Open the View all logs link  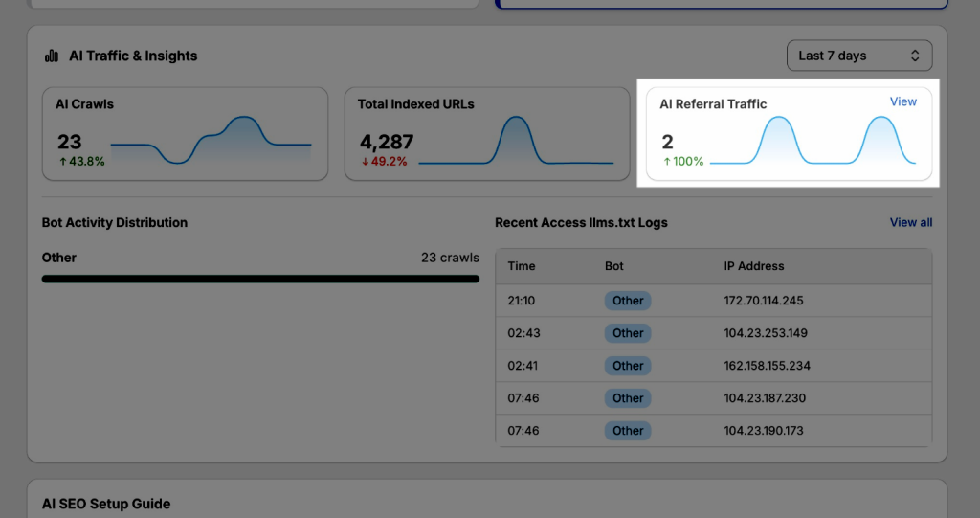tap(910, 222)
